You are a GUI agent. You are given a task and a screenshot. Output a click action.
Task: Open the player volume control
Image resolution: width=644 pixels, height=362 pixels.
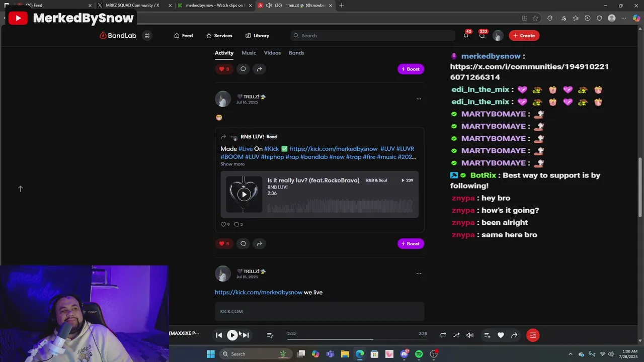click(x=470, y=335)
